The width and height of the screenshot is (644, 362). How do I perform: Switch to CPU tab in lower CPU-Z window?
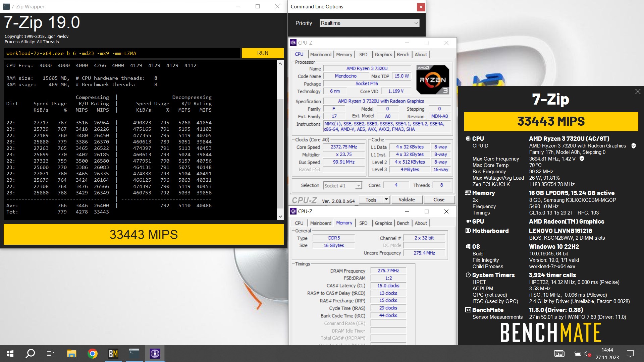click(299, 223)
